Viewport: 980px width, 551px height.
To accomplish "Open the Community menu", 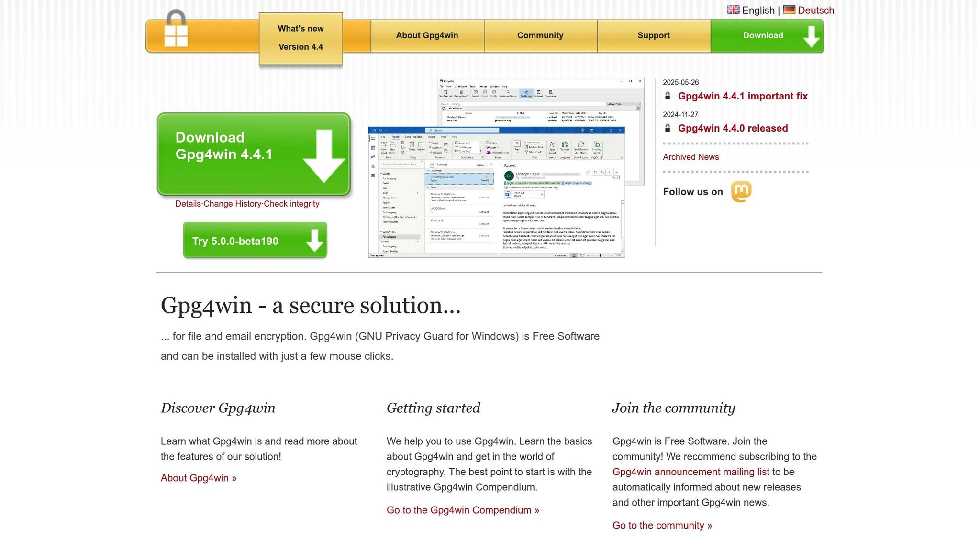I will pos(540,35).
